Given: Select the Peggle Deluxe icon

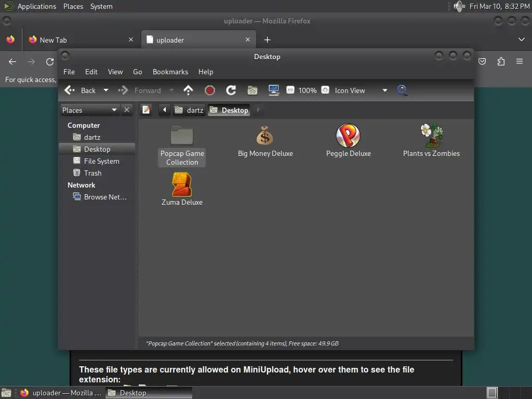Looking at the screenshot, I should click(x=348, y=140).
